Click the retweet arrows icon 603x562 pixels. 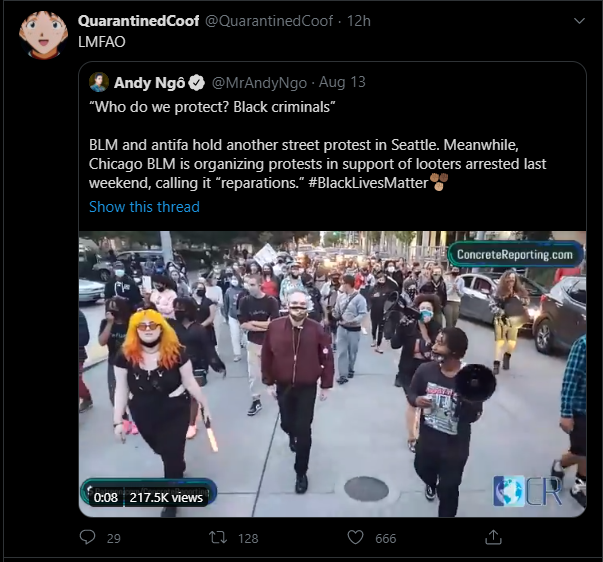(218, 537)
